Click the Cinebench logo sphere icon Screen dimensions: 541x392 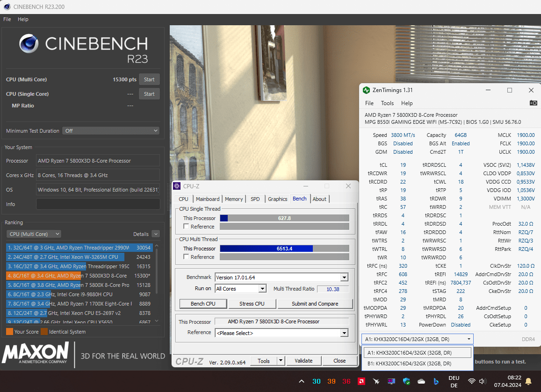click(29, 43)
